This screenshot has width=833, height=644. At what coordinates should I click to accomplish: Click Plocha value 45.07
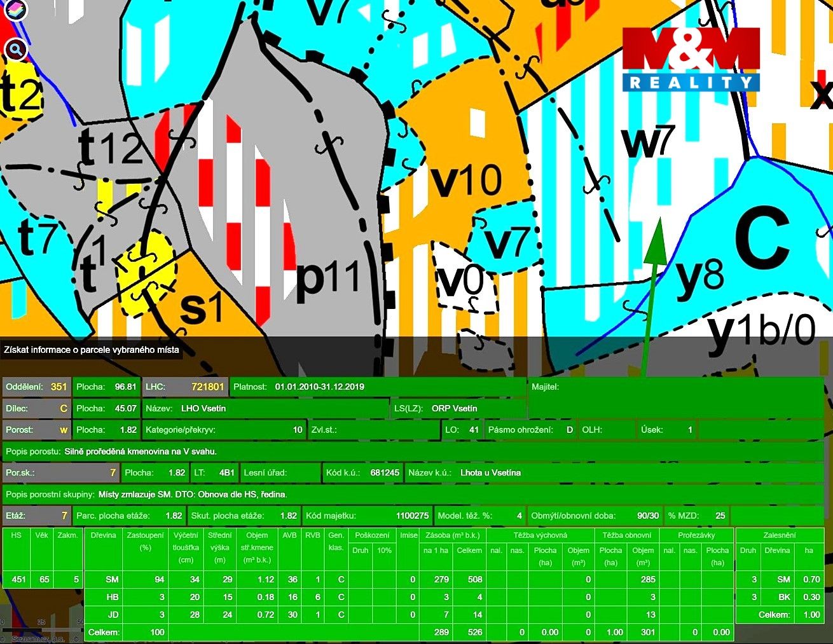[x=125, y=408]
